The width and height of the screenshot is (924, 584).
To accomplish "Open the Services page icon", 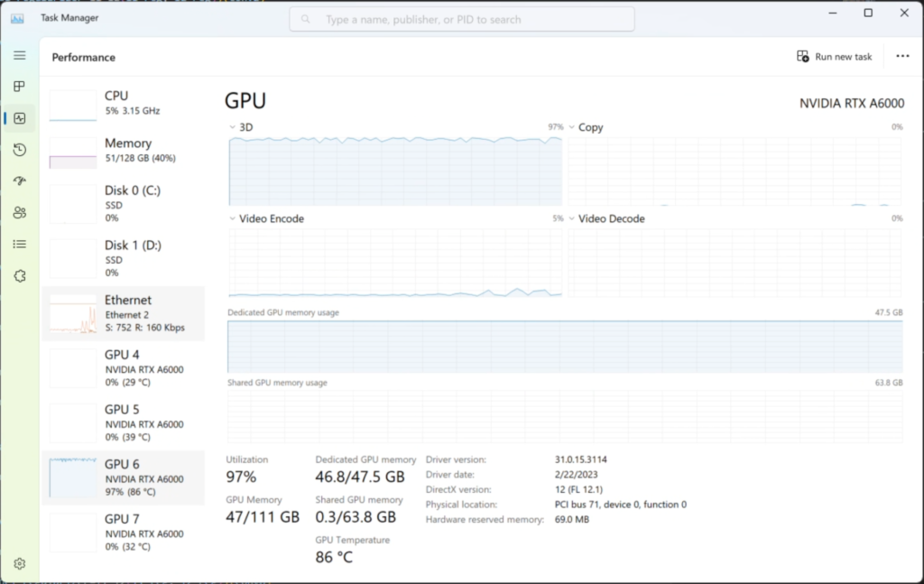I will (x=19, y=275).
